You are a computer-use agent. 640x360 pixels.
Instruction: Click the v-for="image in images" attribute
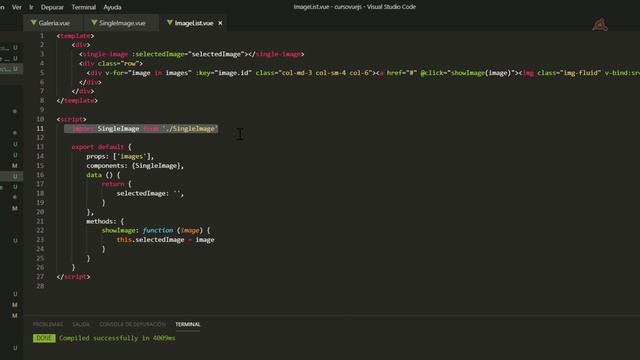148,73
